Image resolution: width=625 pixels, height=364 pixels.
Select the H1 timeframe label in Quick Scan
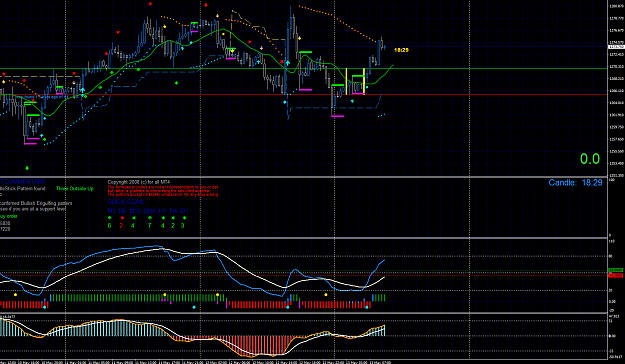tap(162, 211)
